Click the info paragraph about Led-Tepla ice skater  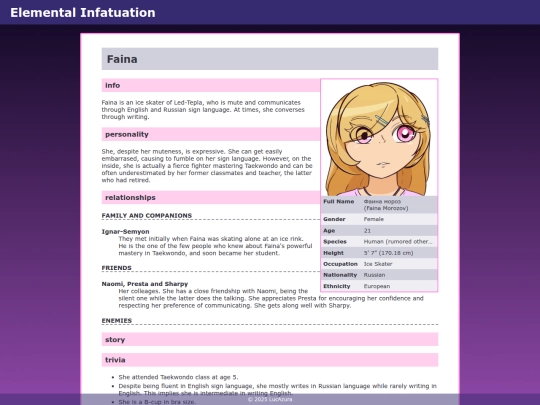click(x=203, y=110)
